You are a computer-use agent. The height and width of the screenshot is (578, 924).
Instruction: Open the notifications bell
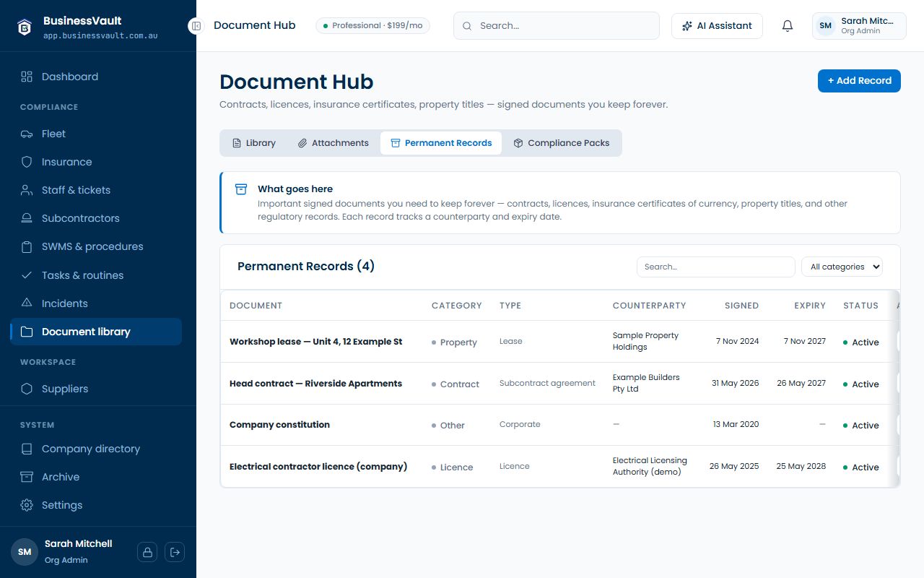pos(788,26)
